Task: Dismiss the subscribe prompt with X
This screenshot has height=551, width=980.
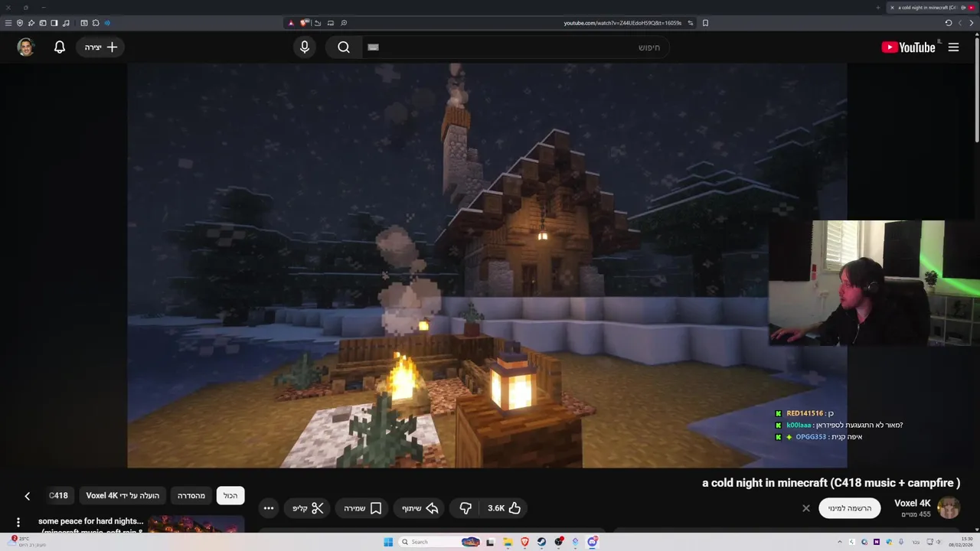Action: [x=805, y=508]
